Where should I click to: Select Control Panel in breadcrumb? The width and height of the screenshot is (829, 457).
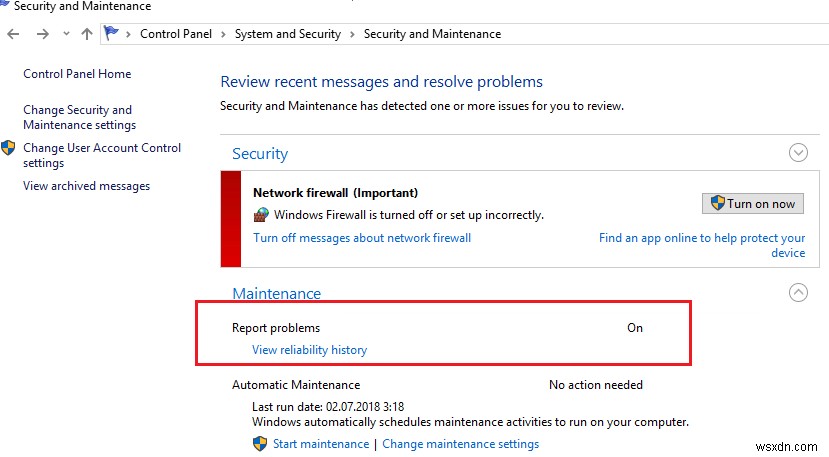[176, 34]
